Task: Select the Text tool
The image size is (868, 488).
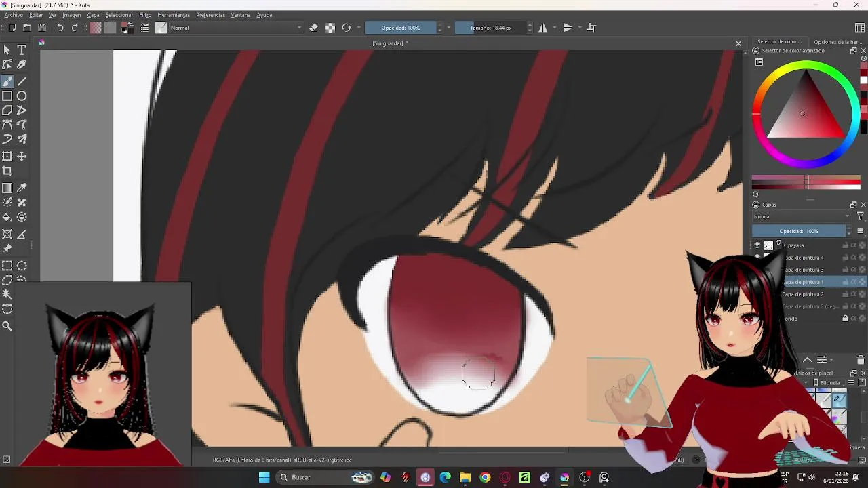Action: (x=22, y=50)
